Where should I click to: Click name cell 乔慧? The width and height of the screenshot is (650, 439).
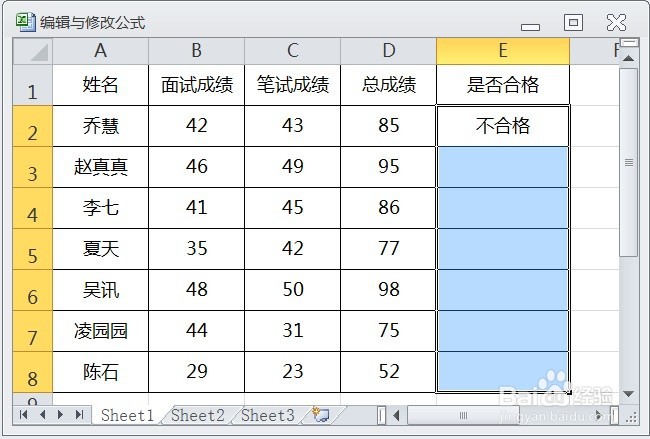click(100, 126)
